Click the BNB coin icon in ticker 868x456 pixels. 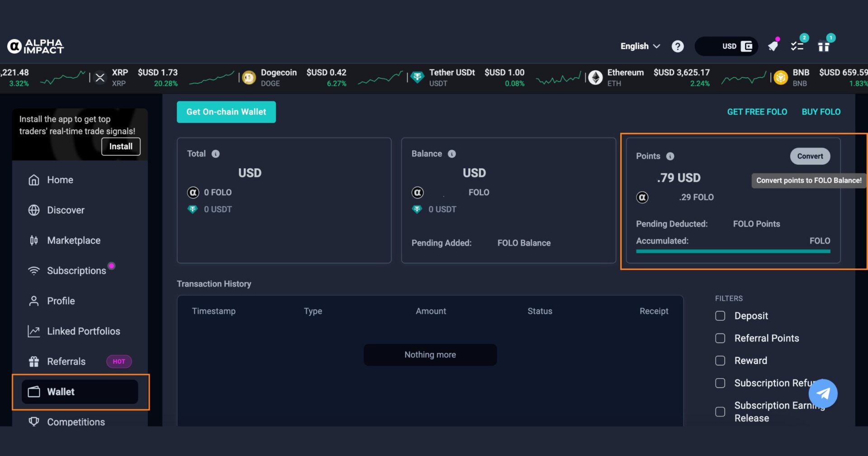[780, 77]
